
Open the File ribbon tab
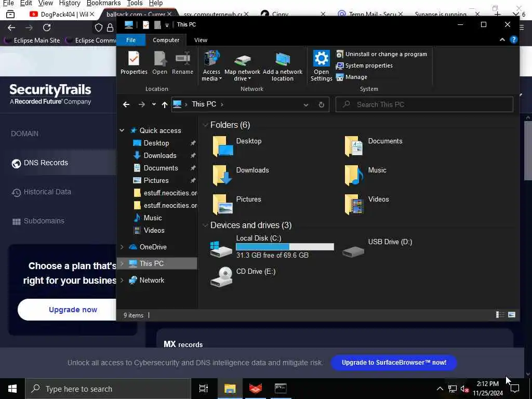[x=130, y=40]
